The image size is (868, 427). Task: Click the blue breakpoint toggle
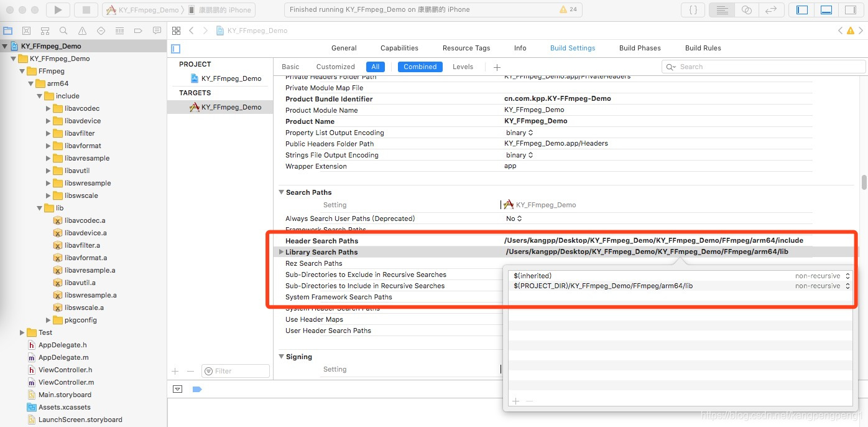click(197, 389)
